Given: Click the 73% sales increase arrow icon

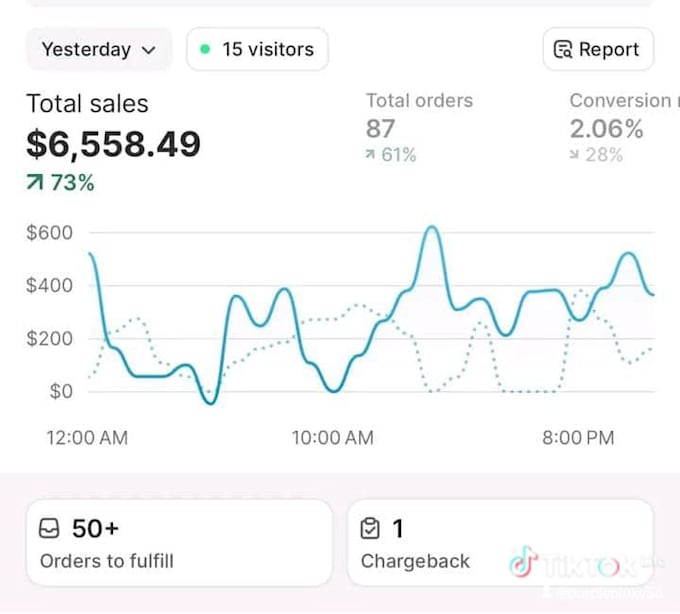Looking at the screenshot, I should (35, 182).
